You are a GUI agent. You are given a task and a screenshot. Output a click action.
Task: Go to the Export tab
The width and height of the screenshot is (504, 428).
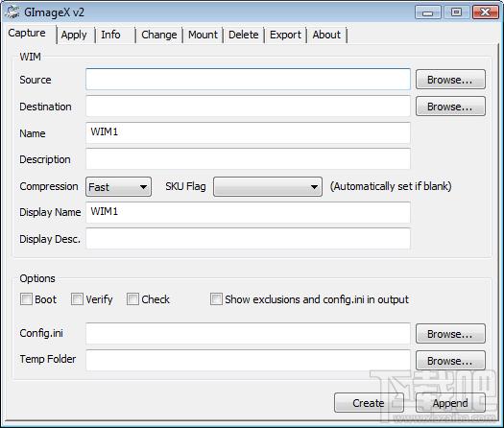point(285,35)
